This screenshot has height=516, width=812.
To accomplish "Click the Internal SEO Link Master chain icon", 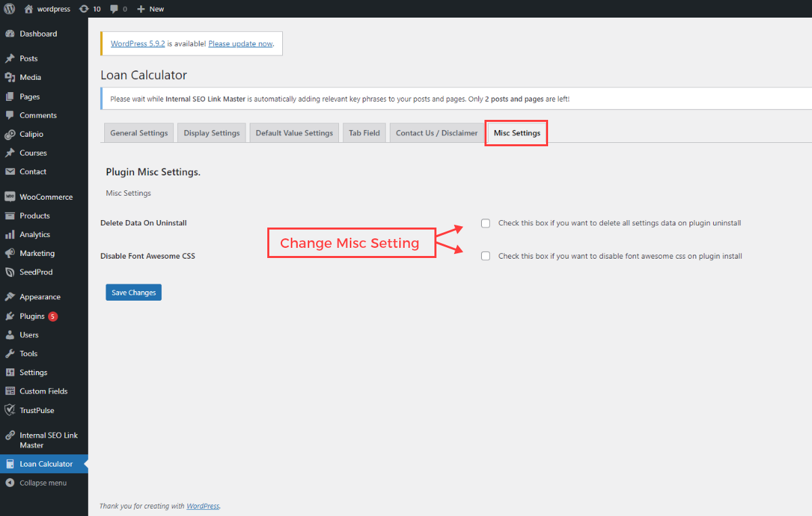I will [9, 435].
